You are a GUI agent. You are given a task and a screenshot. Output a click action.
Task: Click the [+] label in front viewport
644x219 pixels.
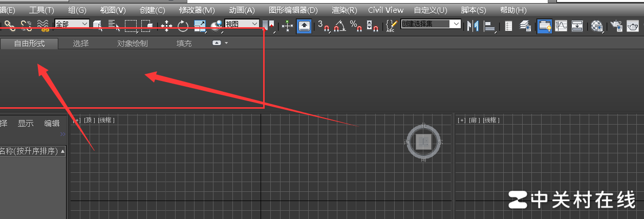462,120
